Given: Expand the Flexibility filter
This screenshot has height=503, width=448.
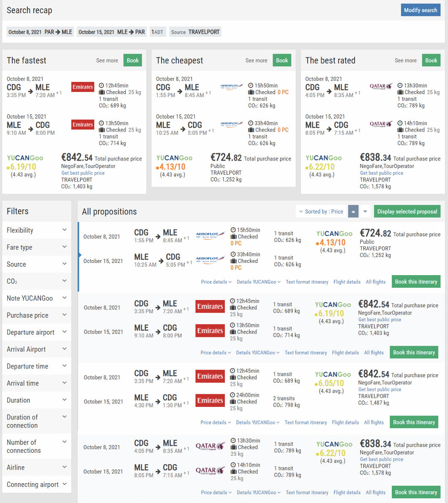Looking at the screenshot, I should 37,230.
